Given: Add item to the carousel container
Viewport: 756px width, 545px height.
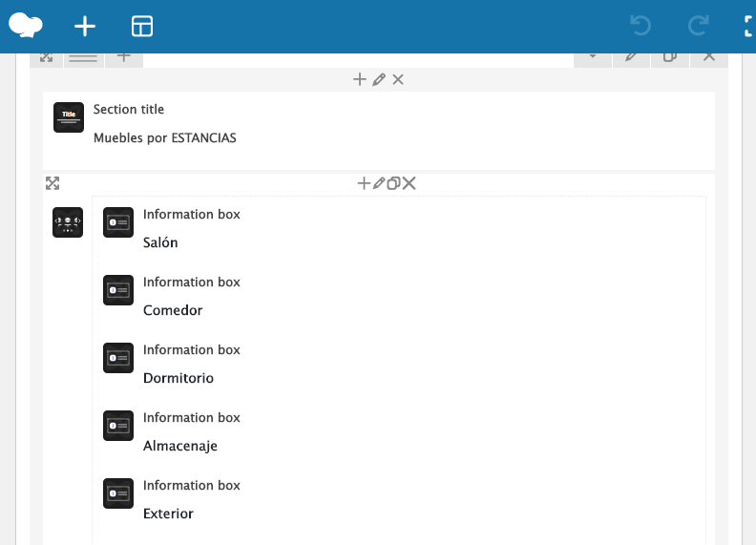Looking at the screenshot, I should click(364, 183).
